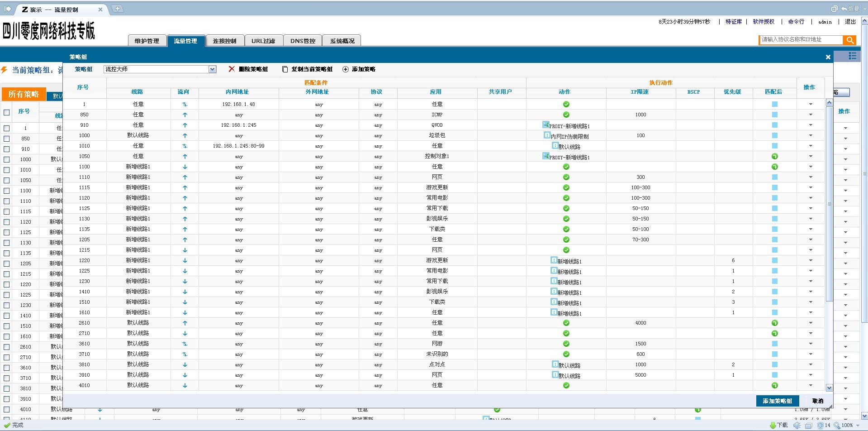Click the speaker mute icon in status bar
The image size is (868, 431).
797,425
